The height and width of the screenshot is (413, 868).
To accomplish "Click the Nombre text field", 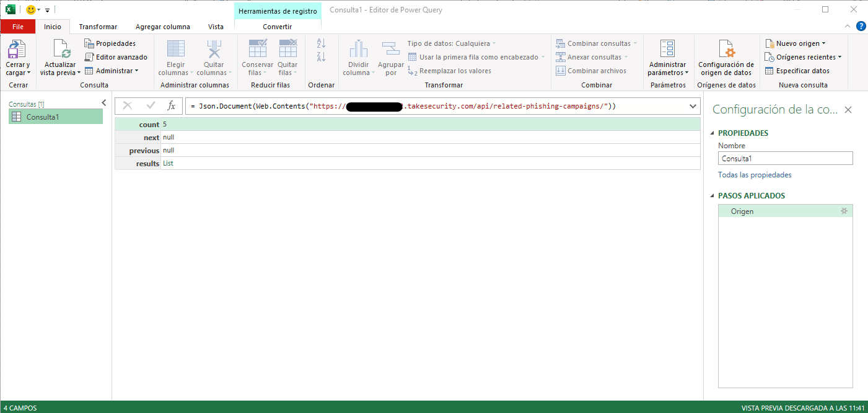I will pyautogui.click(x=785, y=159).
